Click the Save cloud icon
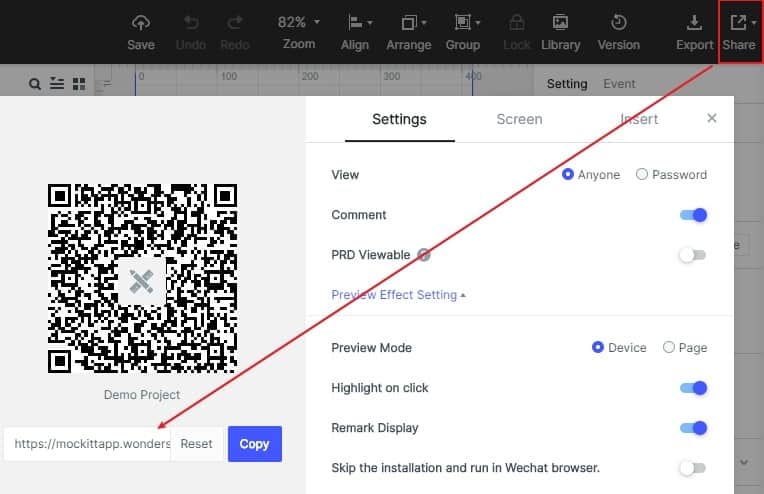Image resolution: width=764 pixels, height=494 pixels. 141,22
